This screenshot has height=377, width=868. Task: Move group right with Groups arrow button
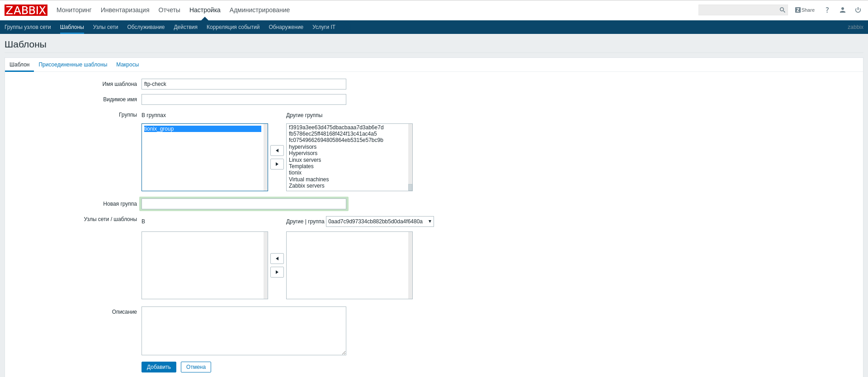(277, 164)
